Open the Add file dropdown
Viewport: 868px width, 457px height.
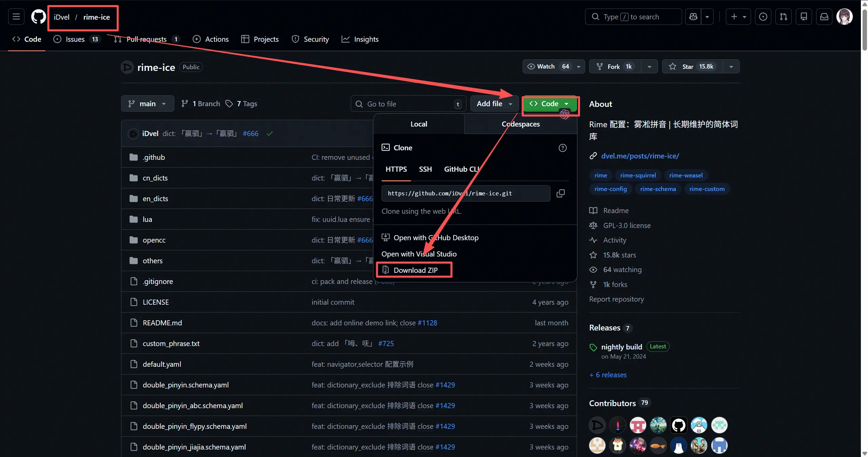point(494,104)
